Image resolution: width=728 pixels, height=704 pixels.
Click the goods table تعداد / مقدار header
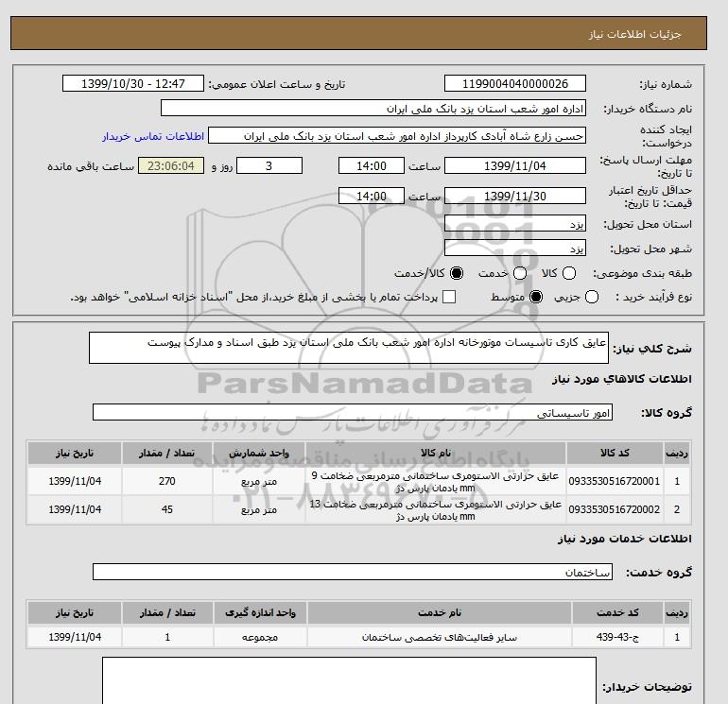click(x=166, y=453)
